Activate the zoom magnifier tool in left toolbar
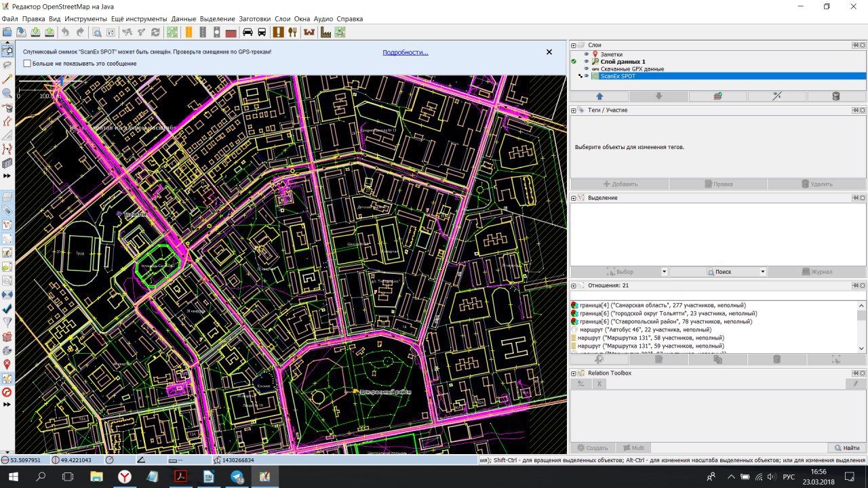The width and height of the screenshot is (868, 488). point(7,93)
